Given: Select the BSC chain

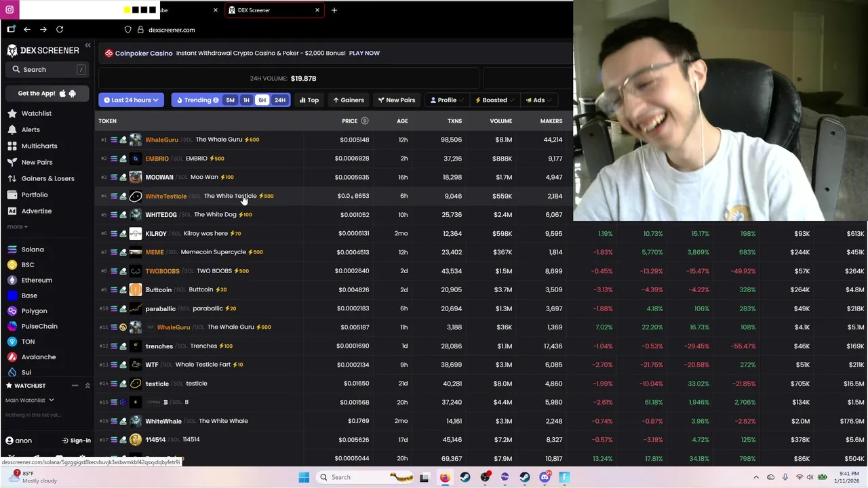Looking at the screenshot, I should tap(28, 265).
